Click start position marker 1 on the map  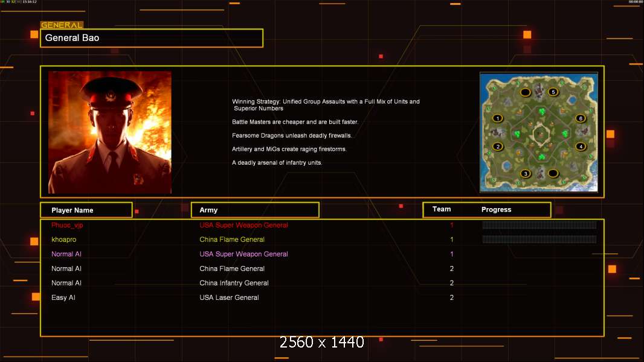pos(497,118)
